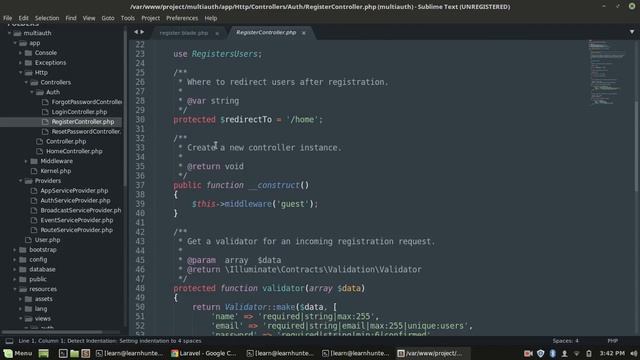Toggle sidebar with status bar panel icon

(x=9, y=341)
